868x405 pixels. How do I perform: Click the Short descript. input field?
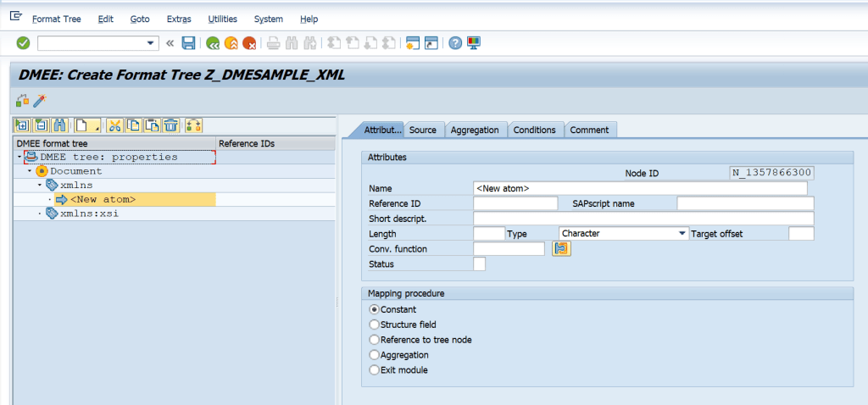[x=644, y=218]
